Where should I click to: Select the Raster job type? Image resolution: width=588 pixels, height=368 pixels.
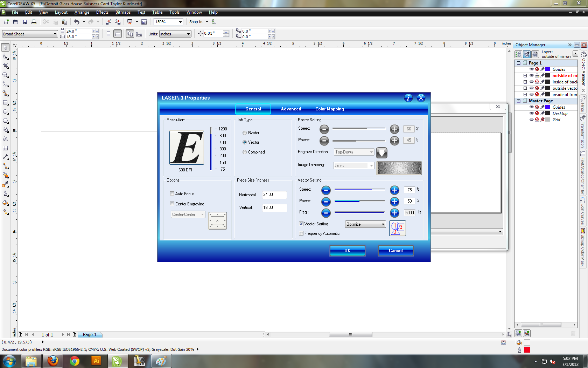245,133
